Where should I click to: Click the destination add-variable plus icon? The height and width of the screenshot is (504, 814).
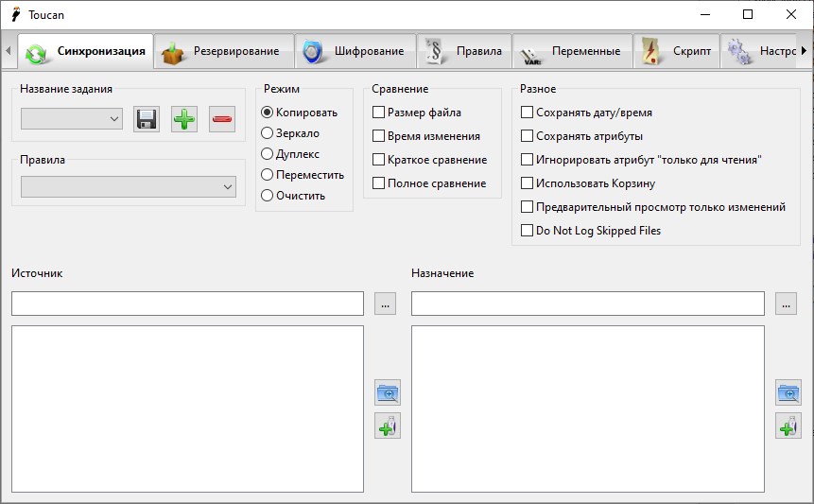788,426
